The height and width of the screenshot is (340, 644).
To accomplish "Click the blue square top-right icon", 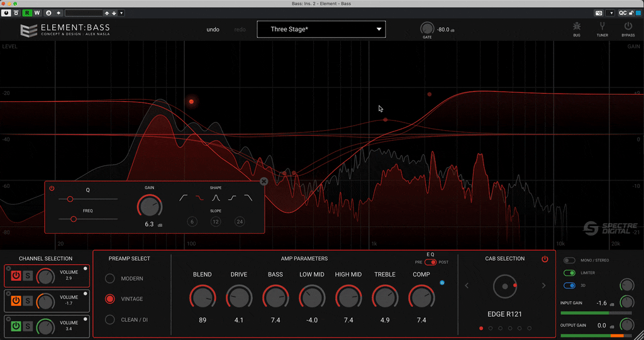I will (638, 13).
